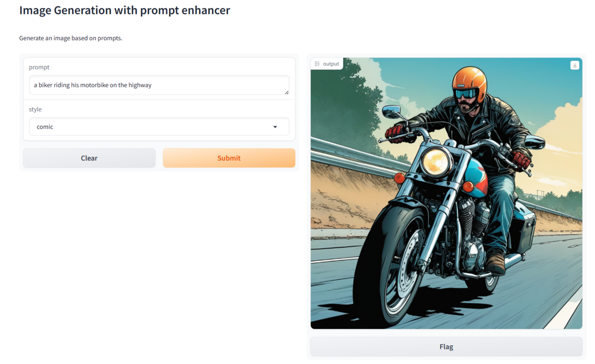Screen dimensions: 595x364
Task: Click the Image Generation page heading
Action: coord(125,10)
